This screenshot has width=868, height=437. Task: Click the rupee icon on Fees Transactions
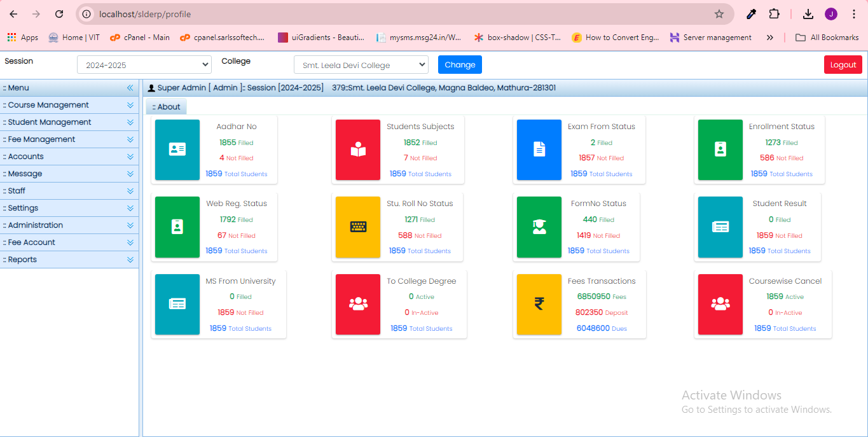tap(538, 305)
